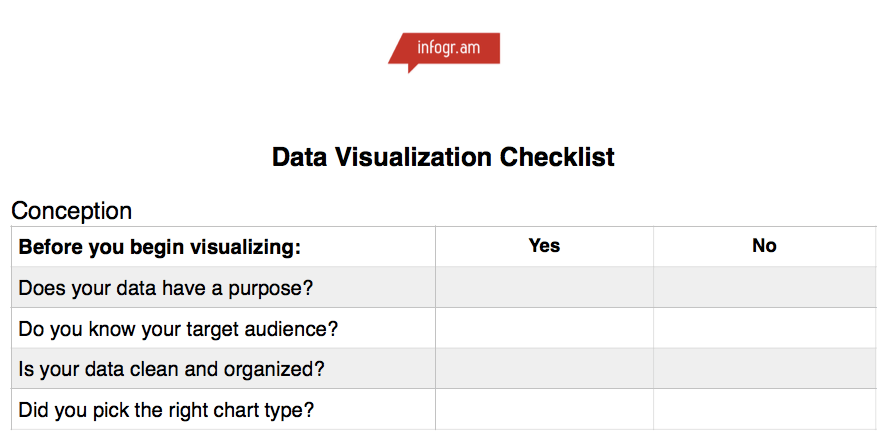The height and width of the screenshot is (443, 889).
Task: Select 'Is your data clean and organized?' row
Action: point(223,368)
